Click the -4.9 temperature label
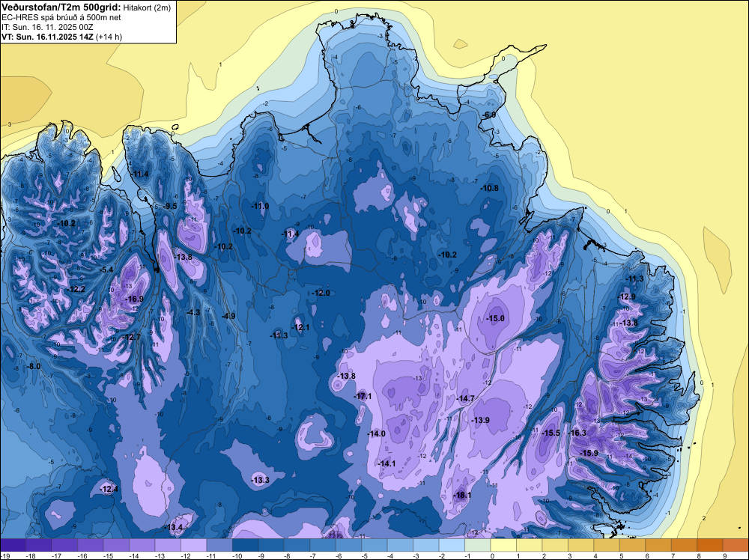This screenshot has width=749, height=560. [228, 316]
